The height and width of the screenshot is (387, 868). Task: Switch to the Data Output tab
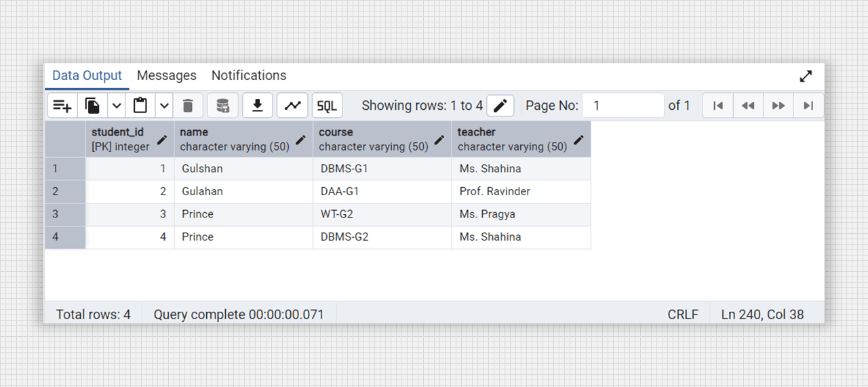87,76
